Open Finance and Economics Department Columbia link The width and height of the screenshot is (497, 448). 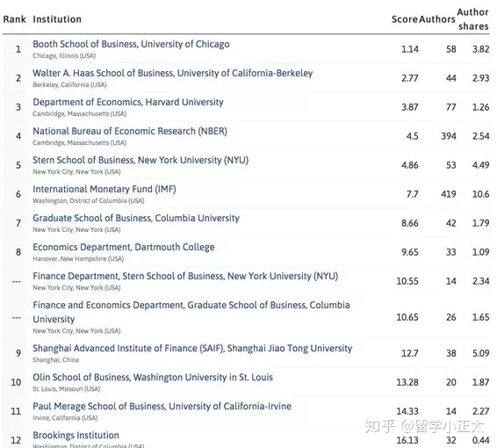pos(191,312)
